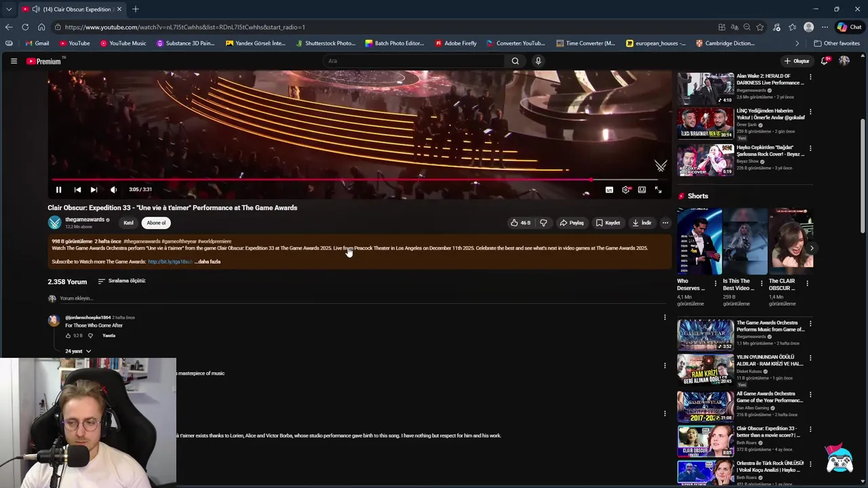Open a new browser tab
Viewport: 868px width, 488px height.
pos(136,9)
